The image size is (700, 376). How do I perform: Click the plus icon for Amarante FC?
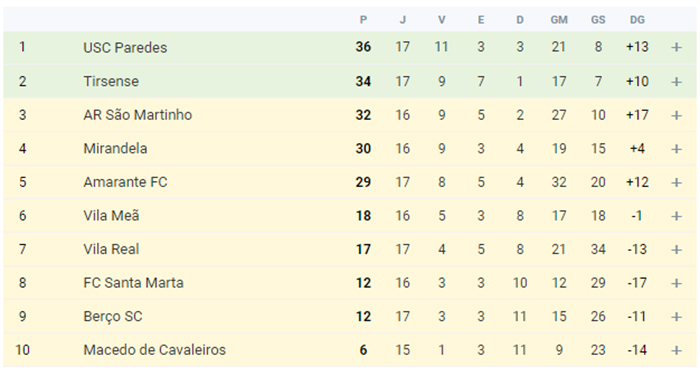point(676,182)
